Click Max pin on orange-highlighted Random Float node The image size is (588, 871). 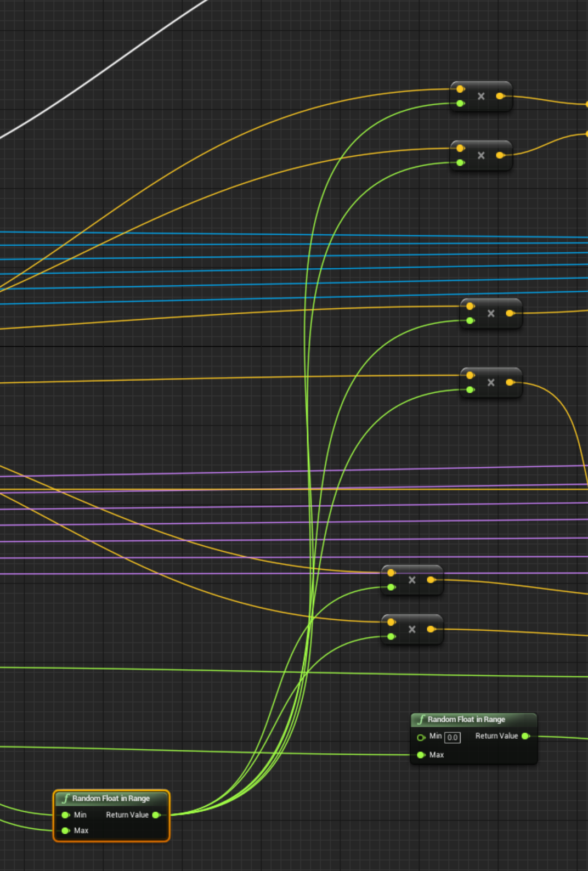(x=66, y=830)
